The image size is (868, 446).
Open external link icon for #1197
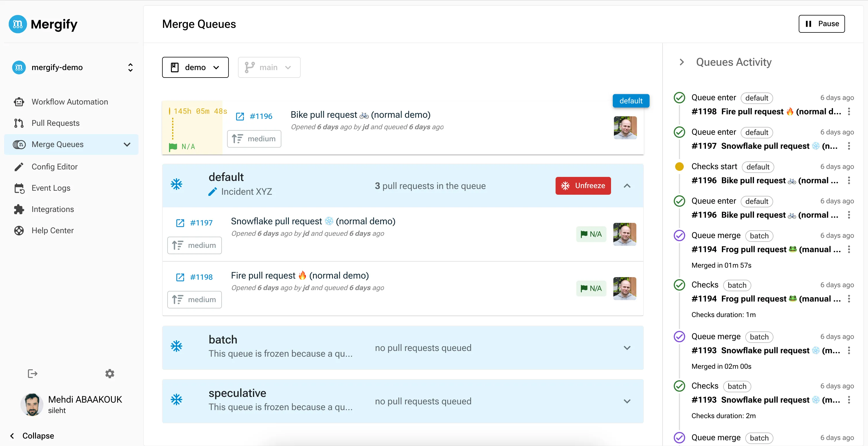point(180,223)
